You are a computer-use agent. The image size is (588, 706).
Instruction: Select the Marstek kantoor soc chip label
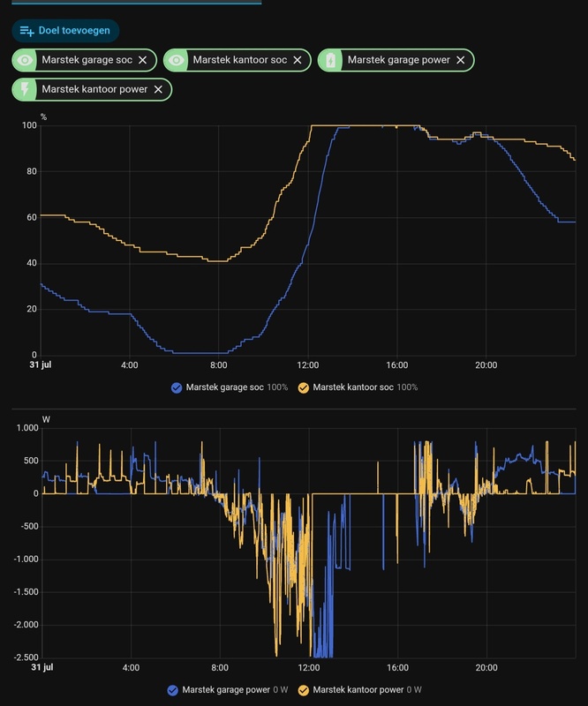tap(240, 60)
